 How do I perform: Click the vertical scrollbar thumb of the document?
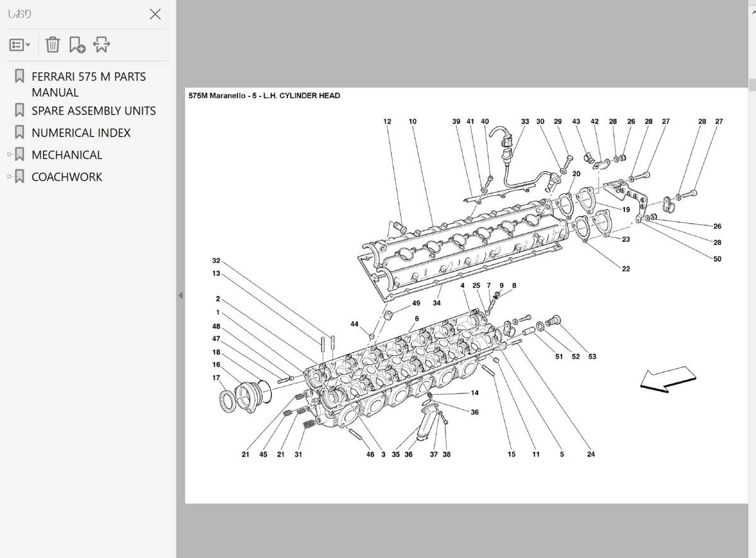[752, 85]
